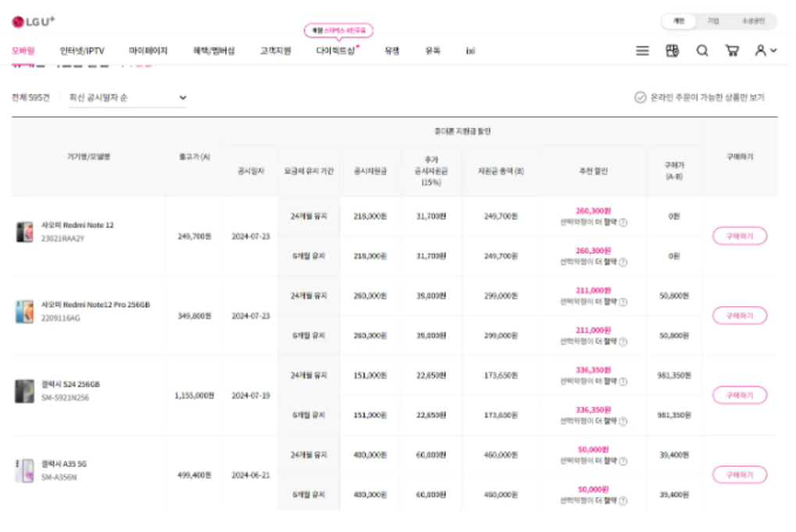This screenshot has height=532, width=796.
Task: Open the ixi menu item
Action: pos(470,51)
